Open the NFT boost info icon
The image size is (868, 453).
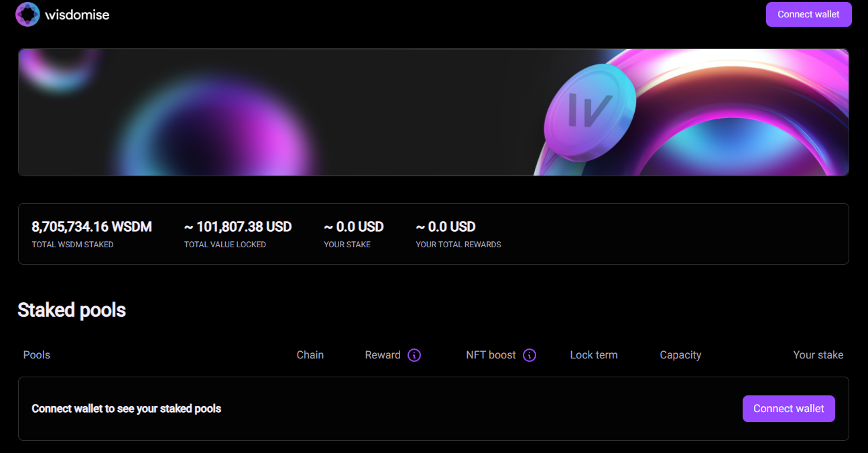pos(530,355)
